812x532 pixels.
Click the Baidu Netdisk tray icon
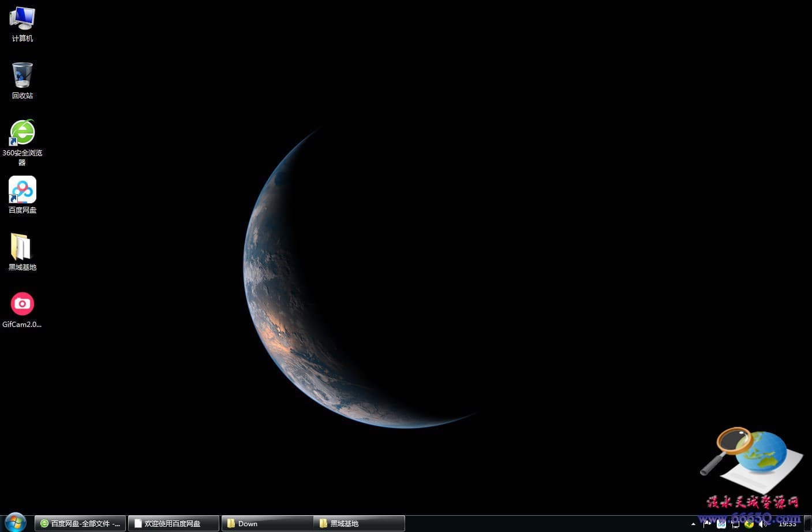(x=721, y=524)
